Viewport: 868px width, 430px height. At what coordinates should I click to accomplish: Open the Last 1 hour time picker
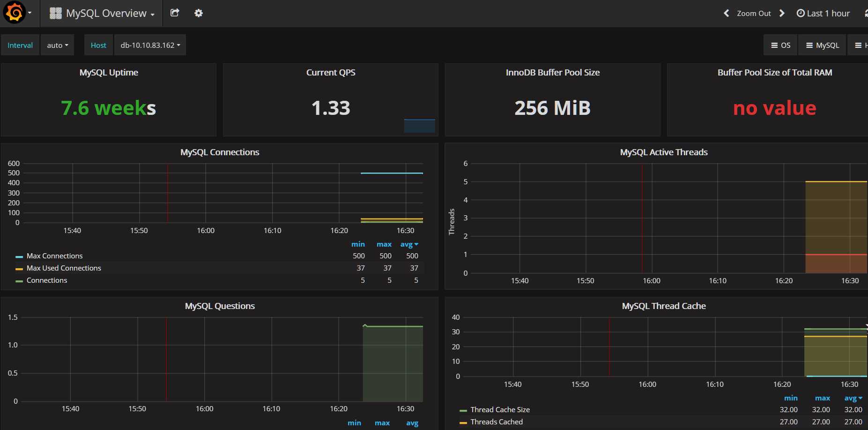pos(823,13)
